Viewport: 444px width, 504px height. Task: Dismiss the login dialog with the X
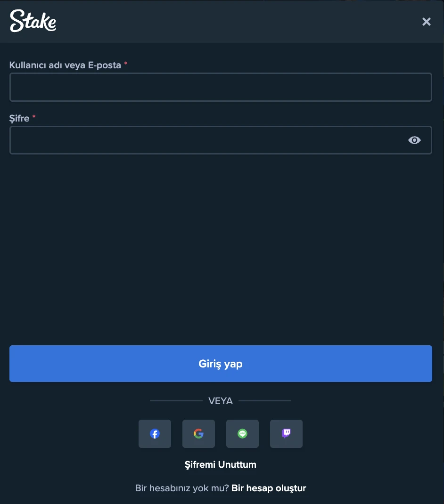[427, 22]
